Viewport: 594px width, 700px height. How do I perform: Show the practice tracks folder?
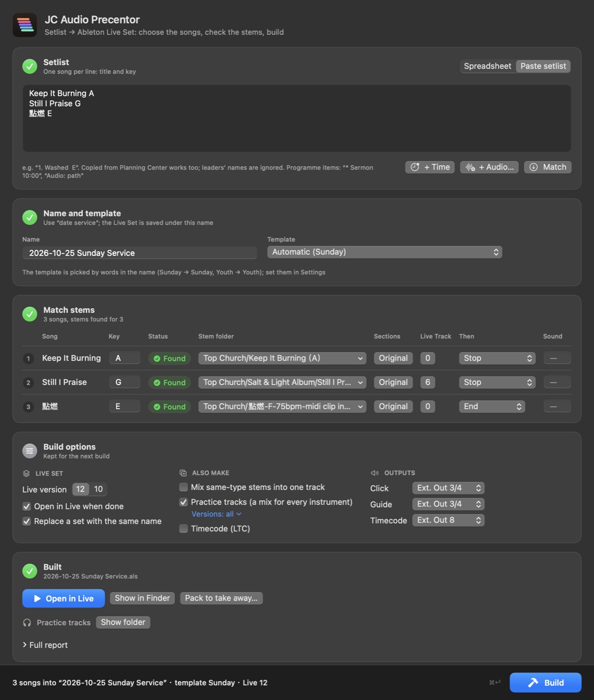[x=123, y=622]
